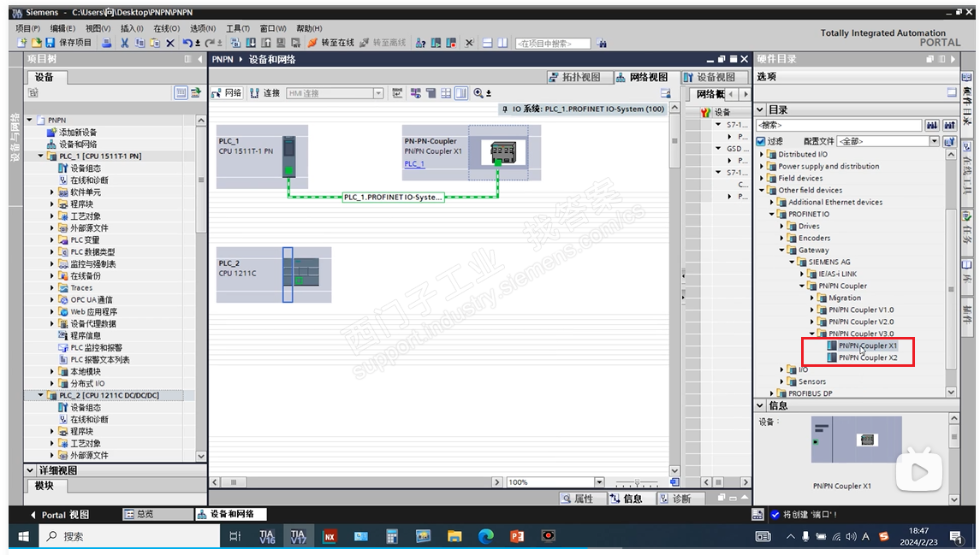The height and width of the screenshot is (555, 980).
Task: Toggle the 过滤 filter checkbox
Action: (761, 141)
